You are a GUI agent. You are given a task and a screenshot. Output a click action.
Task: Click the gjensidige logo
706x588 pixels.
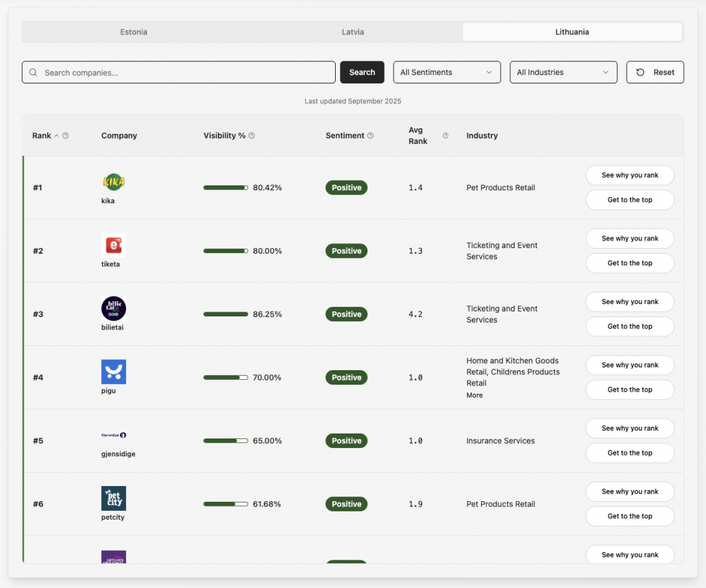[x=113, y=435]
